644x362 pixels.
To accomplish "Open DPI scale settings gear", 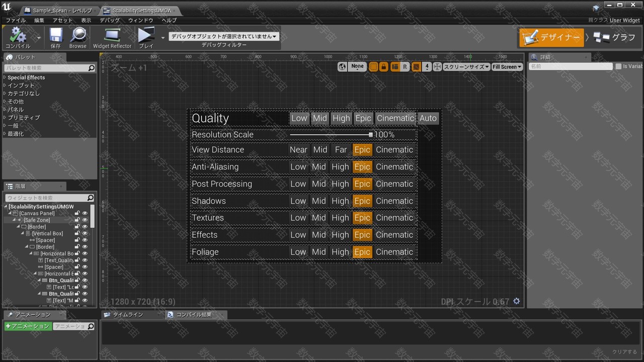I will 516,302.
